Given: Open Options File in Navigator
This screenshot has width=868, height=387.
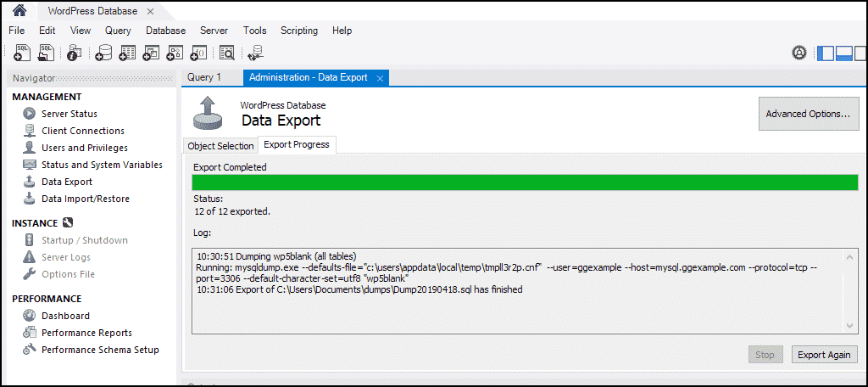Looking at the screenshot, I should tap(68, 274).
